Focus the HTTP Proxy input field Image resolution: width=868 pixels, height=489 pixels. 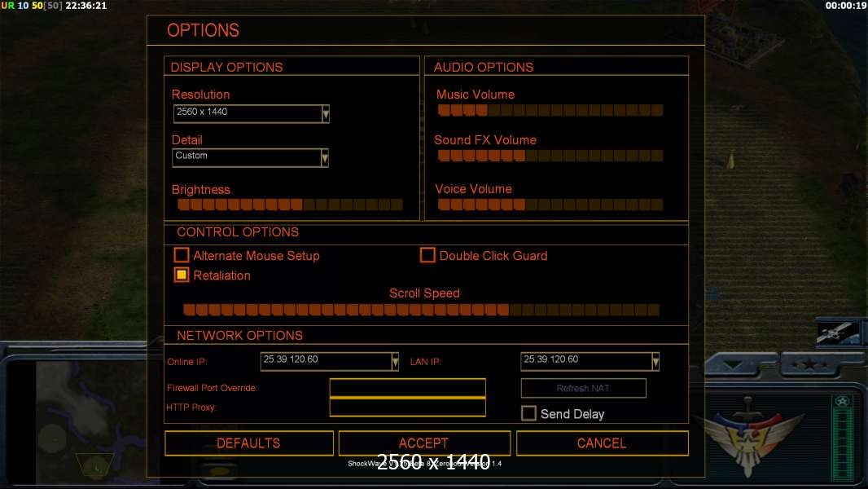(x=407, y=407)
